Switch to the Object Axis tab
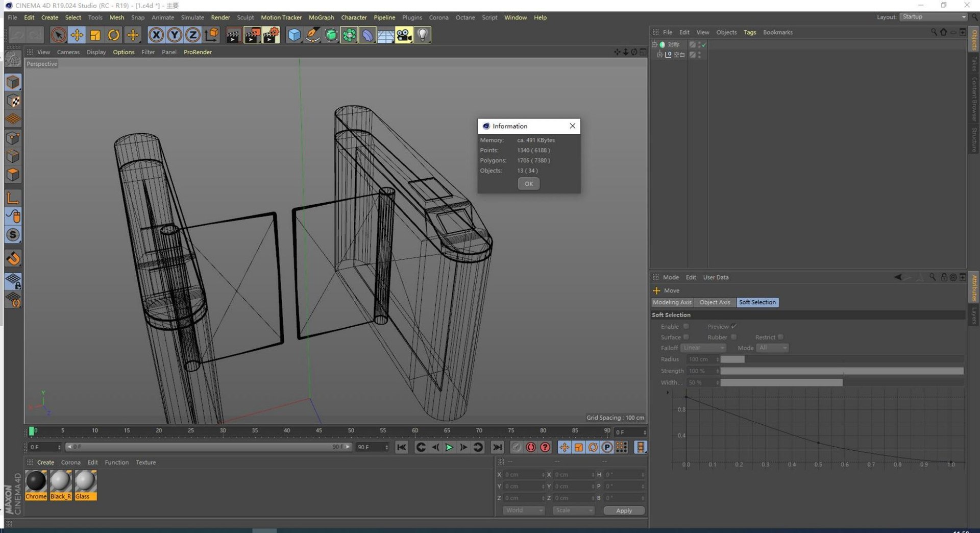Viewport: 980px width, 533px height. point(715,302)
